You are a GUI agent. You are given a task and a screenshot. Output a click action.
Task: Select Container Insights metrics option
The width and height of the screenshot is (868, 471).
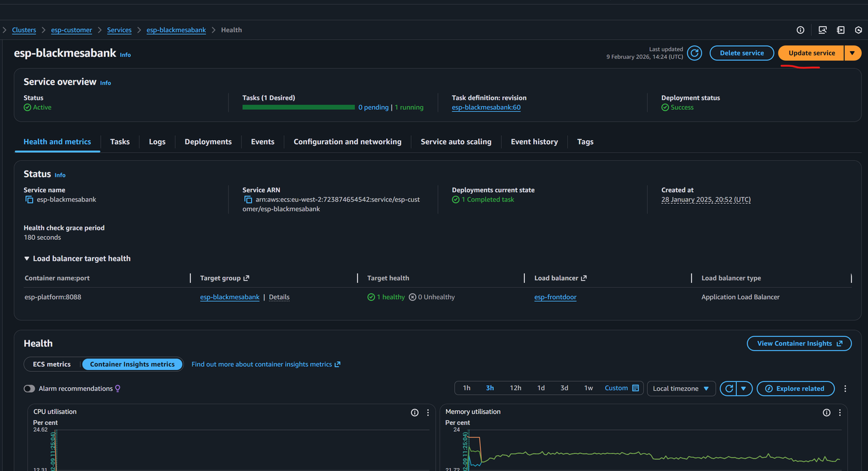(132, 364)
